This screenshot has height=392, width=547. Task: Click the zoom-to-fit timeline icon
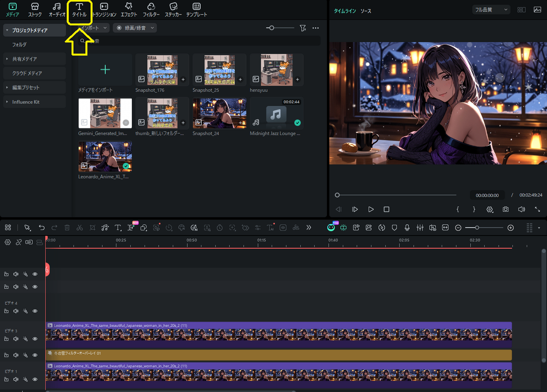point(445,227)
